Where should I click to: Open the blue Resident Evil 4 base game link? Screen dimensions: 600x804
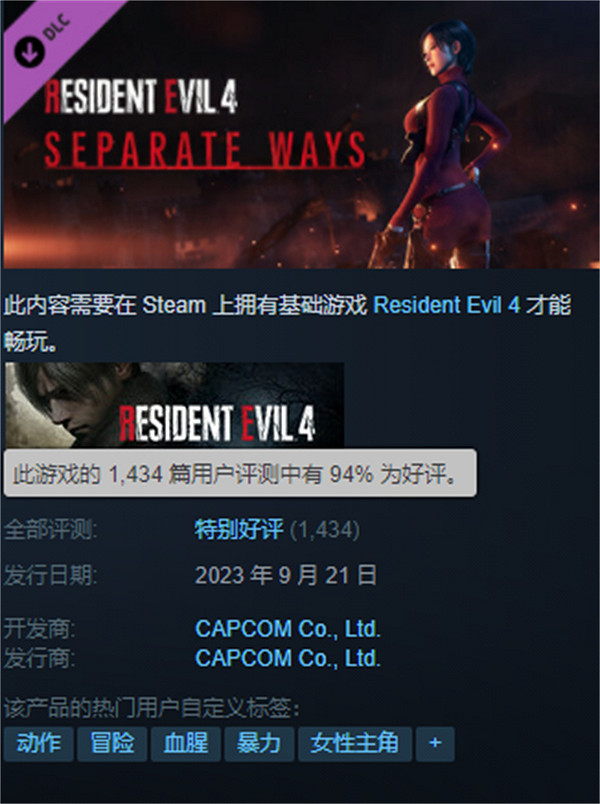pyautogui.click(x=446, y=305)
